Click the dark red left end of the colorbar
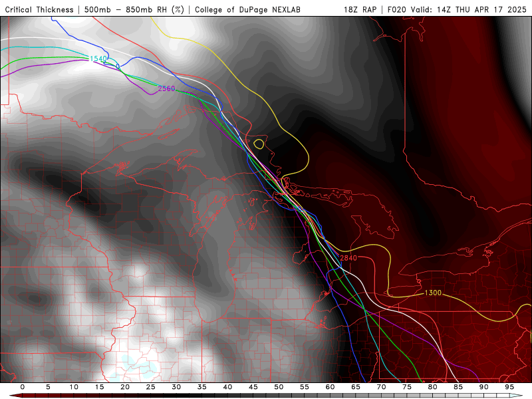Image resolution: width=532 pixels, height=399 pixels. (16, 396)
